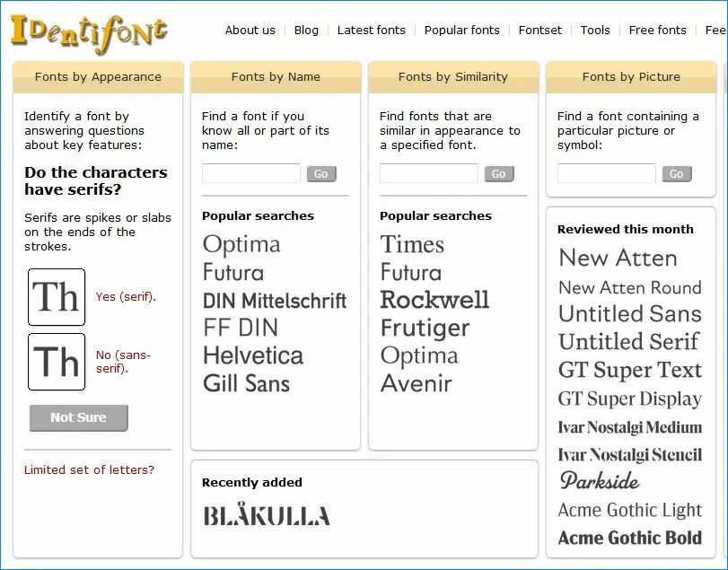Open Futura in Fonts by Name searches
728x570 pixels.
click(x=233, y=273)
